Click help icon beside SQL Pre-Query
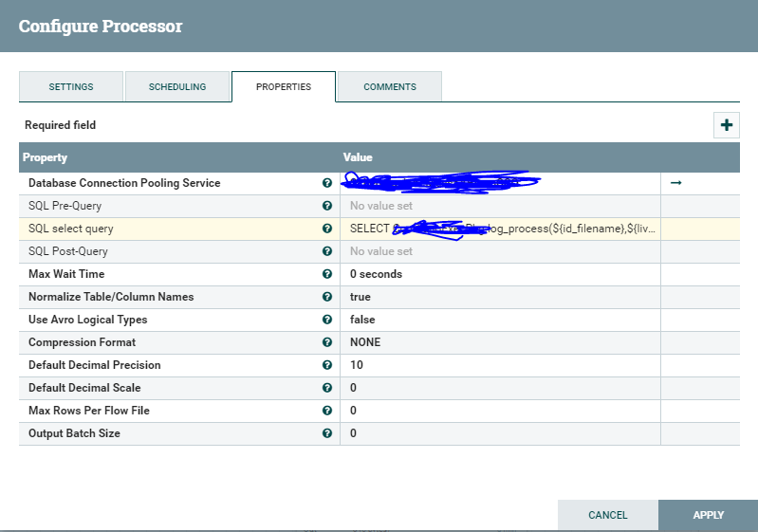Screen dimensions: 758x532 tap(327, 206)
